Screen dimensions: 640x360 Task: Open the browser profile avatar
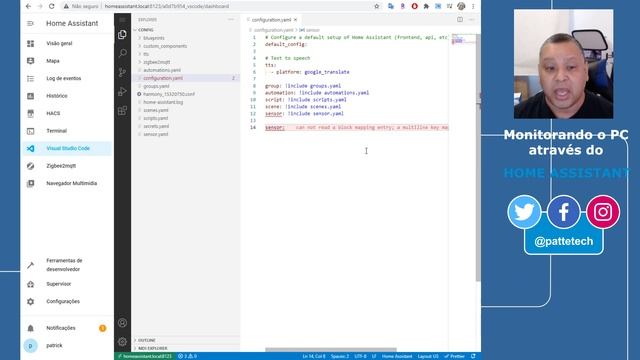pos(461,6)
